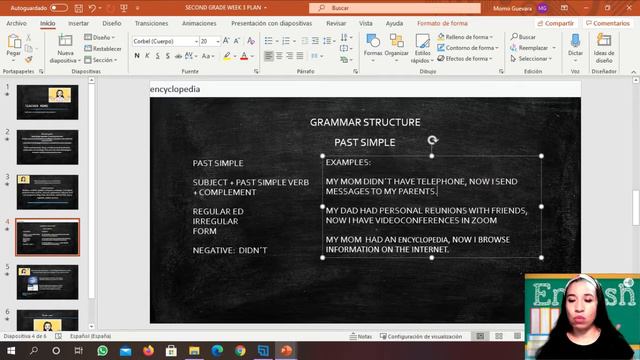Open the Organizar arrange menu

[396, 48]
